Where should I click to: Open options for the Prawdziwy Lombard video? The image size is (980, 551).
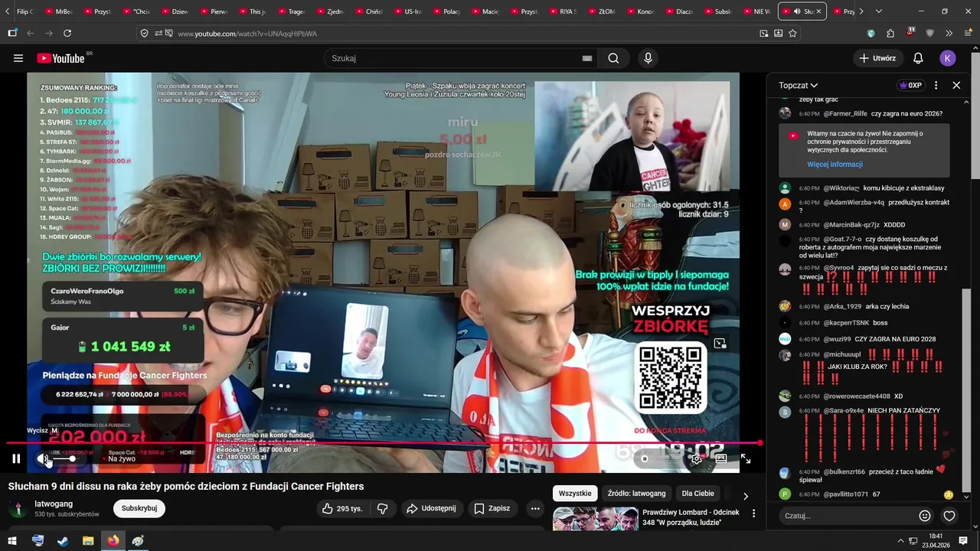pos(753,513)
